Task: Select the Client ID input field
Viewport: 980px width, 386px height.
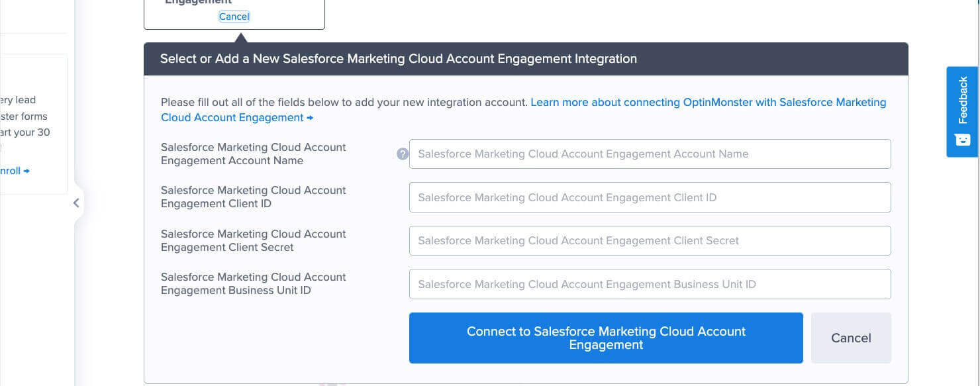Action: [650, 197]
